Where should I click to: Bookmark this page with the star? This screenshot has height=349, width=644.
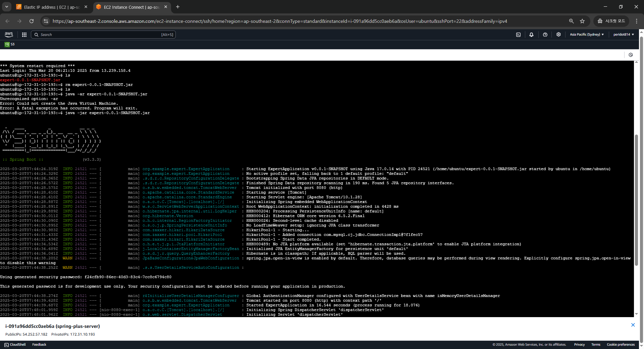[x=582, y=21]
